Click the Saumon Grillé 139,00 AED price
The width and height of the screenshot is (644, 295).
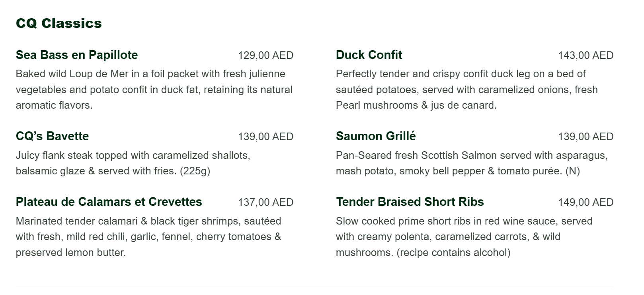pyautogui.click(x=585, y=137)
